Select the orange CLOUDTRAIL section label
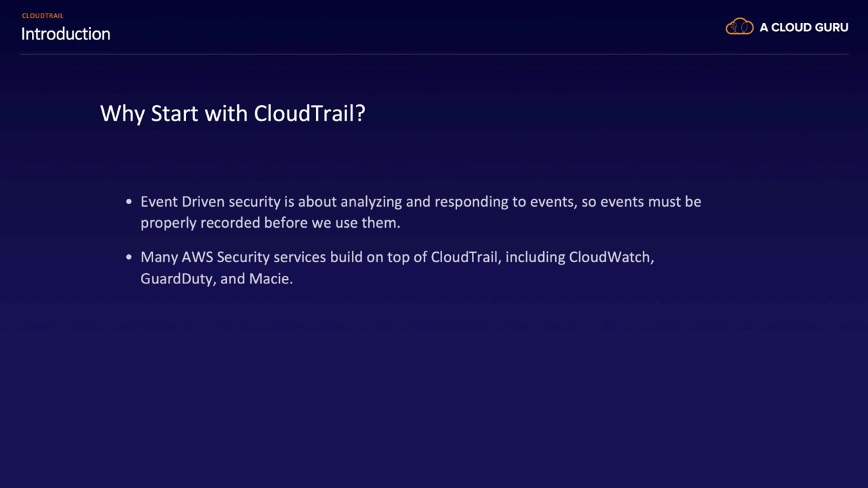 tap(43, 16)
